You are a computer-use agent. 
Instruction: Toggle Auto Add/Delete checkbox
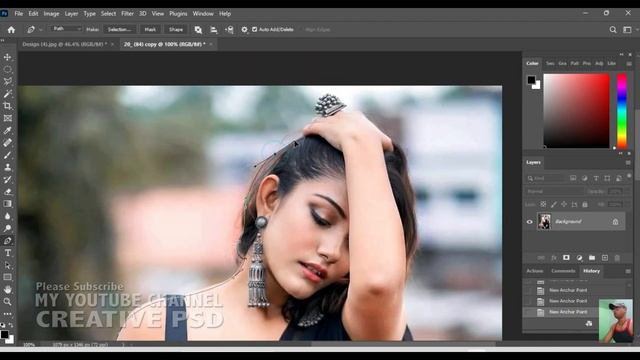(255, 29)
